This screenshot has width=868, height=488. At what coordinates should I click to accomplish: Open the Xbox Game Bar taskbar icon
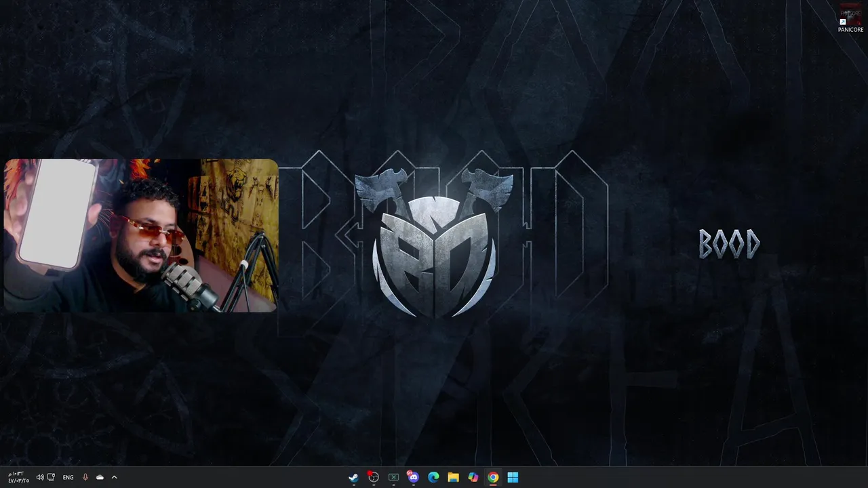click(393, 477)
